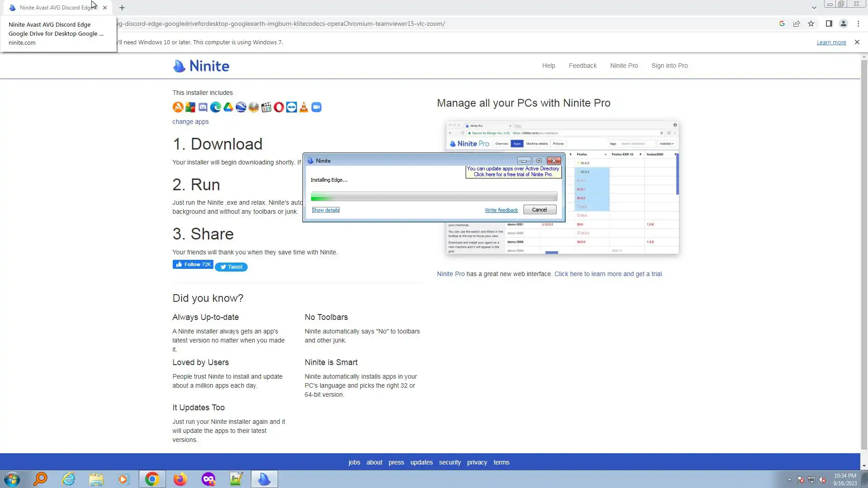Open Firefox from the taskbar
Screen dimensions: 868x488
180,479
